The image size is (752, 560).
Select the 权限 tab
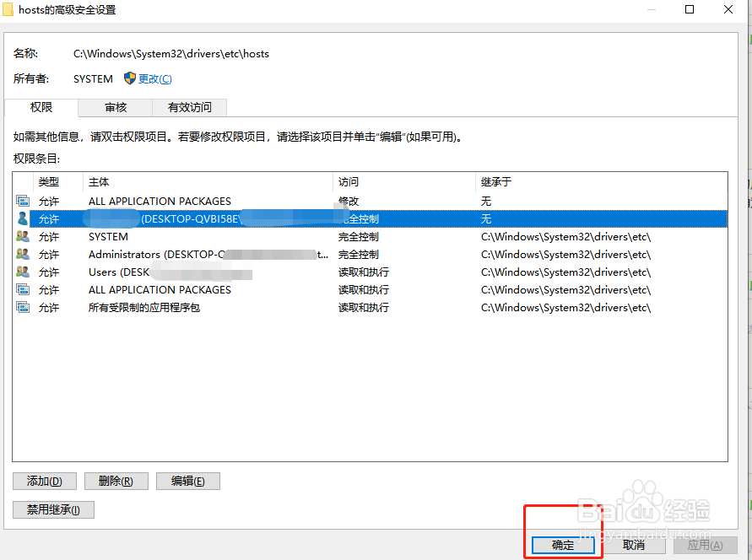coord(41,108)
